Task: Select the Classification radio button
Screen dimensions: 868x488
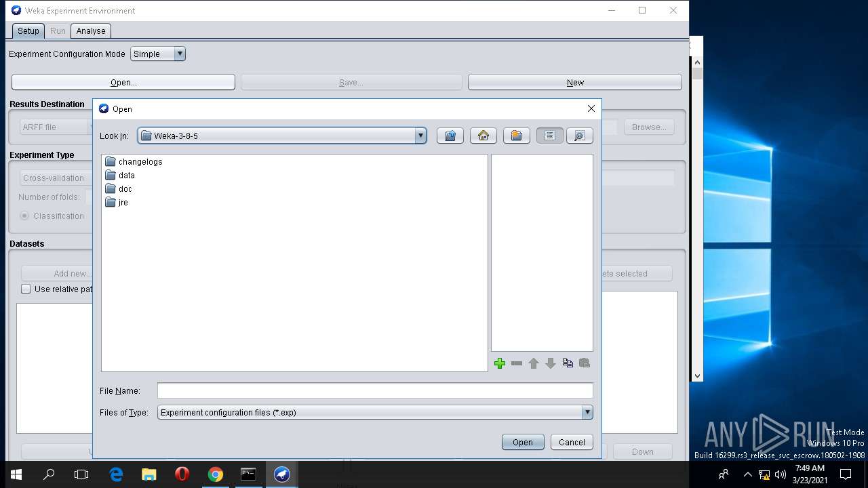Action: (24, 216)
